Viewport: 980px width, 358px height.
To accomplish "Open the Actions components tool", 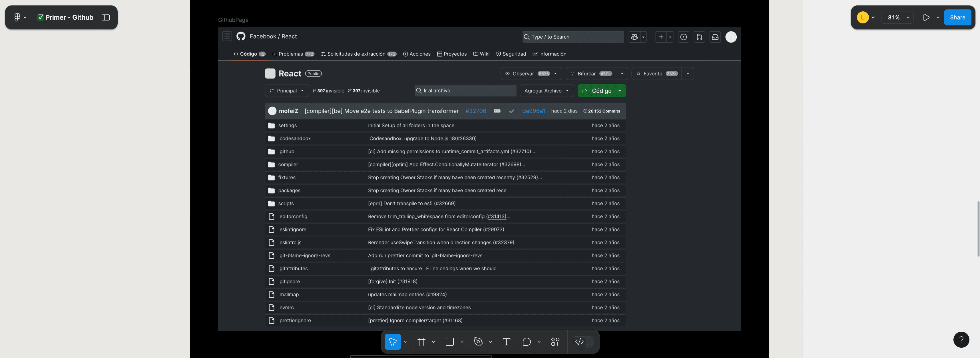I will (555, 342).
